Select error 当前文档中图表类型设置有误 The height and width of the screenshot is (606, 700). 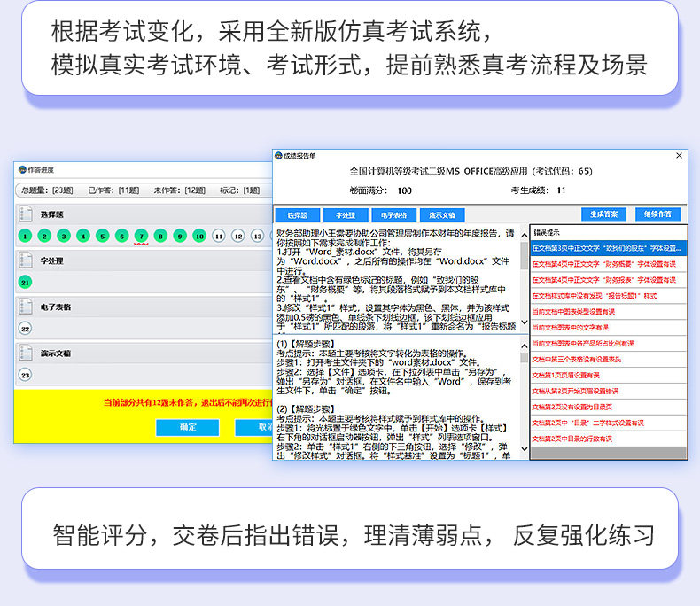pyautogui.click(x=608, y=312)
